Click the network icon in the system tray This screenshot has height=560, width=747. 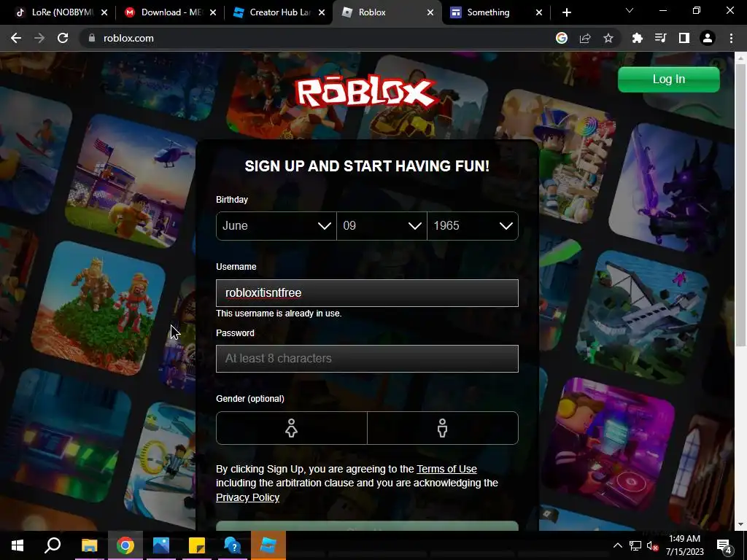(635, 545)
